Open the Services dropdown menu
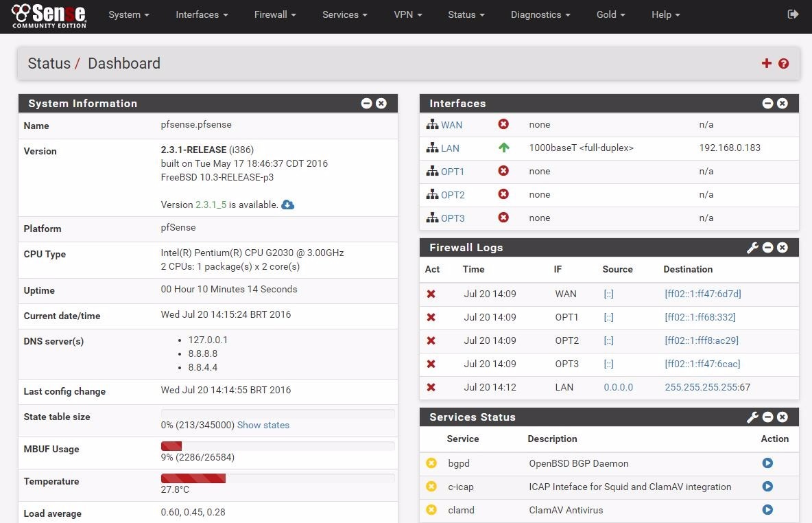The height and width of the screenshot is (523, 812). (345, 14)
